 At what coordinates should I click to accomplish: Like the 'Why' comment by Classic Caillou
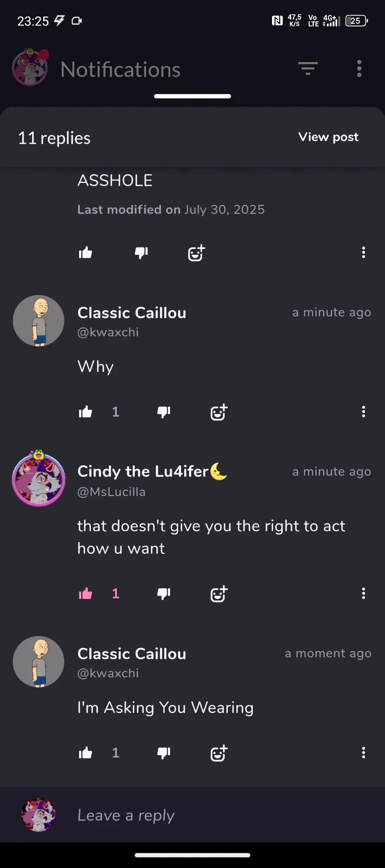point(86,412)
